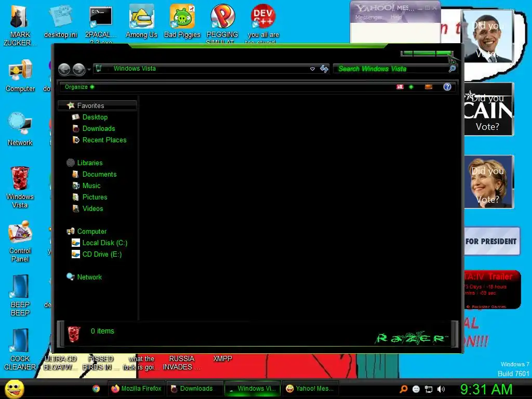Select desktop.ini desktop file
Image resolution: width=532 pixels, height=399 pixels.
point(60,21)
